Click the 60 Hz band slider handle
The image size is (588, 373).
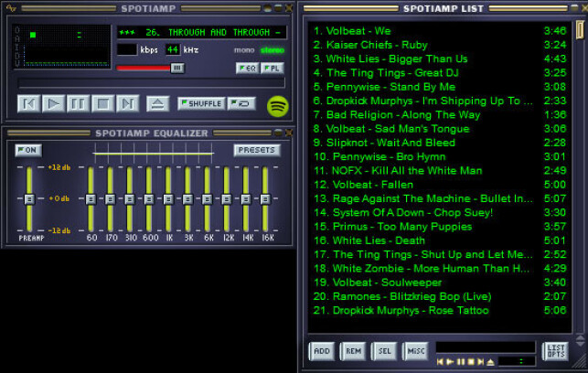[91, 199]
